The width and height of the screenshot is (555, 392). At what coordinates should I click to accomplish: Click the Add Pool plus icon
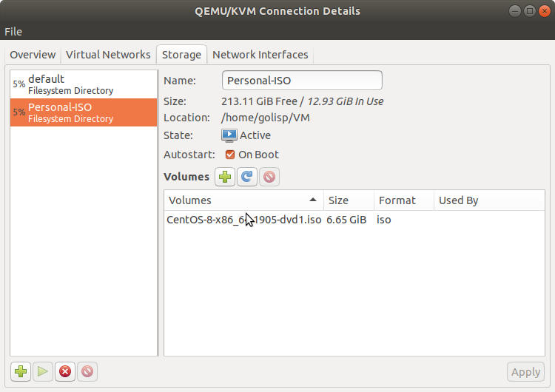[x=21, y=372]
